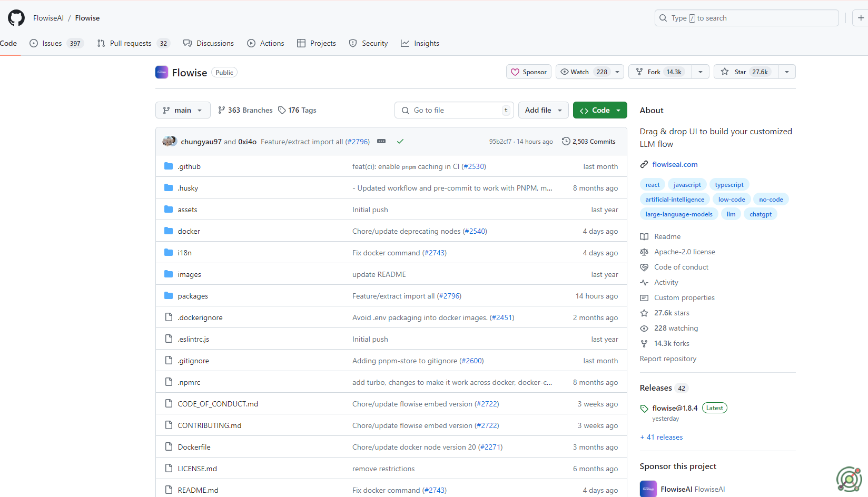The width and height of the screenshot is (868, 497).
Task: Expand the green Code dropdown
Action: 600,110
